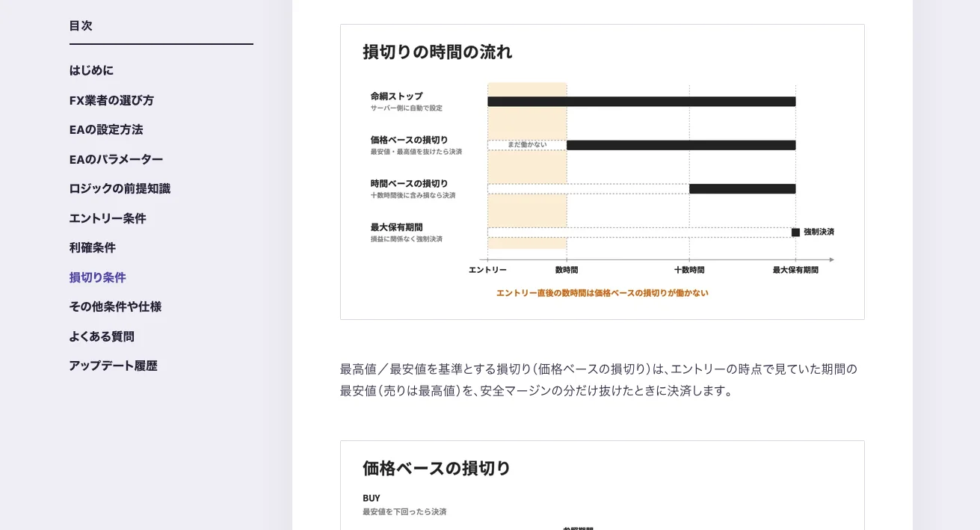The image size is (980, 530).
Task: Click the black 命綱ストップ timeline bar
Action: click(641, 102)
